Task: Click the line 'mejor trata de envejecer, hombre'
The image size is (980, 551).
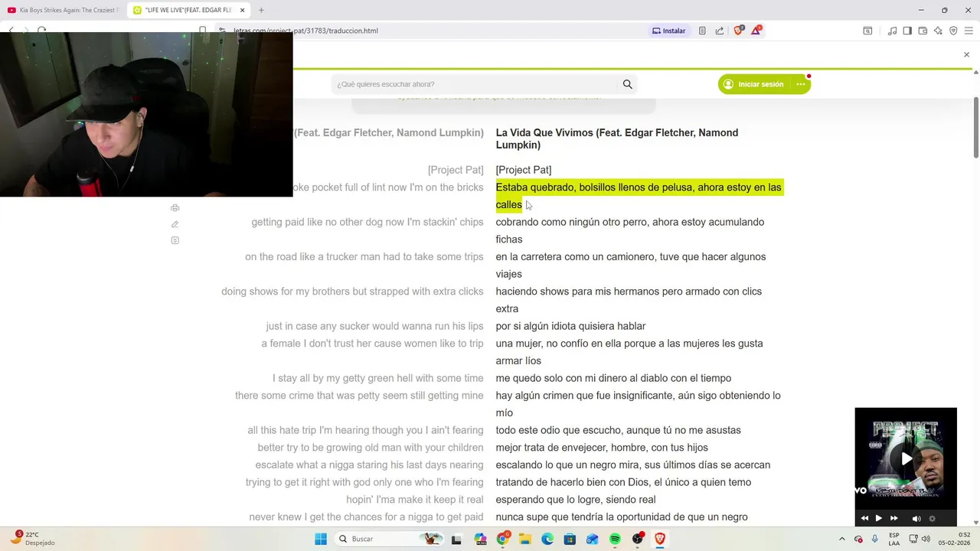Action: coord(602,448)
